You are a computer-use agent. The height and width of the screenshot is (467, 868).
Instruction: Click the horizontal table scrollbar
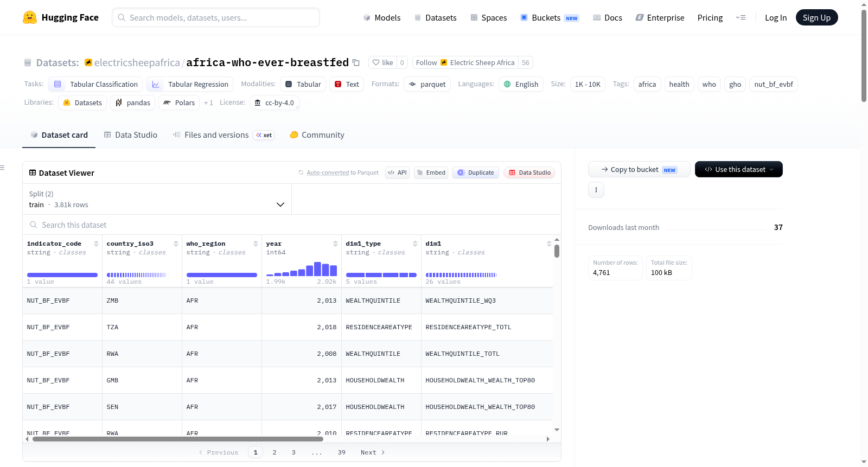(178, 439)
